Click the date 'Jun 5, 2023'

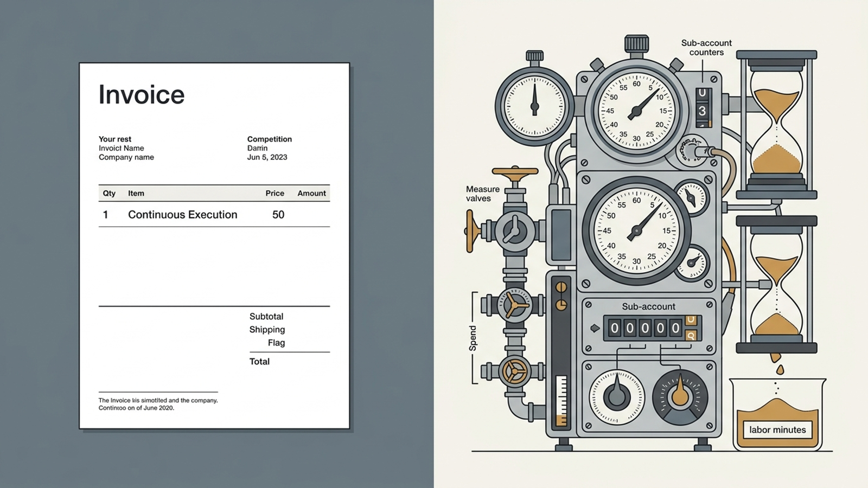coord(267,157)
